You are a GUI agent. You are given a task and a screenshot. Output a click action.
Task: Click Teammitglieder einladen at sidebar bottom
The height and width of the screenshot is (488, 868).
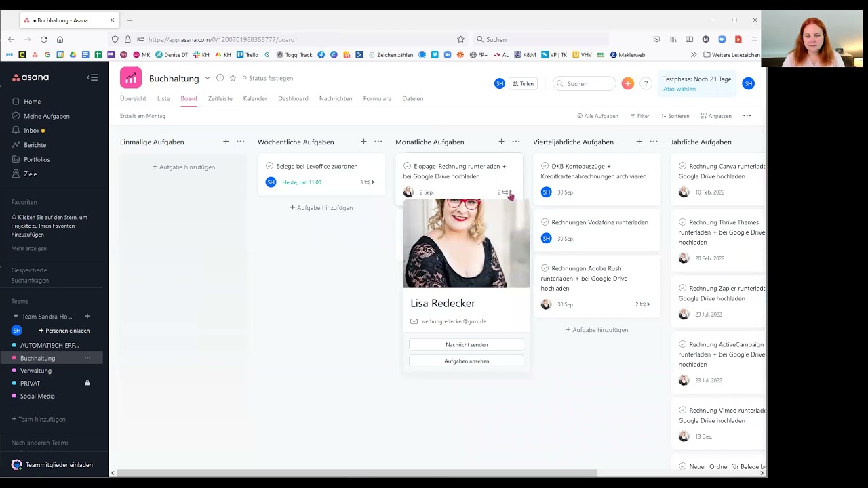[52, 465]
